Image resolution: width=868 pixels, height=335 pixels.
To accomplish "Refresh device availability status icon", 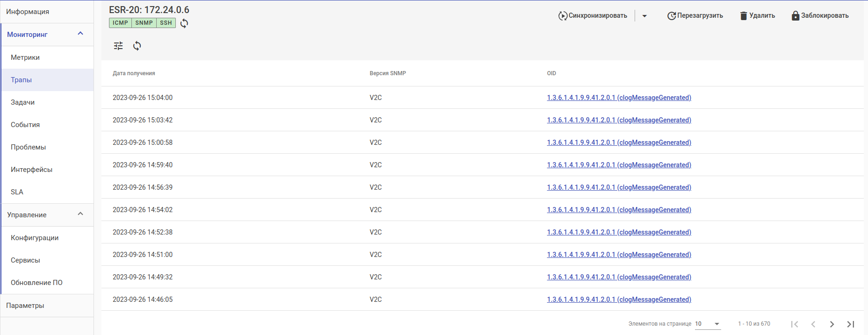I will coord(184,23).
